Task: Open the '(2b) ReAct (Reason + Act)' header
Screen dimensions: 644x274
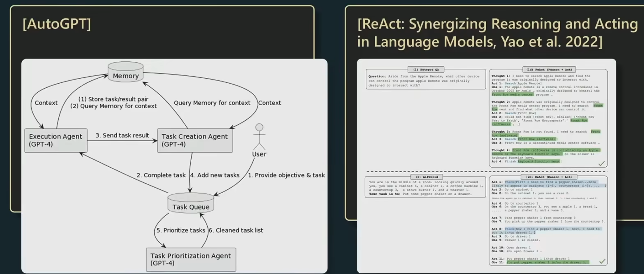Action: tap(548, 177)
